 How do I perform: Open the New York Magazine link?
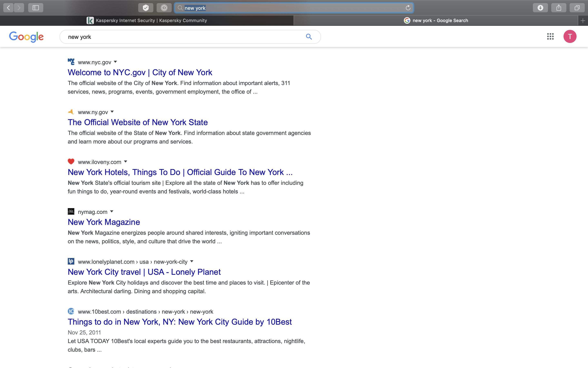click(104, 222)
